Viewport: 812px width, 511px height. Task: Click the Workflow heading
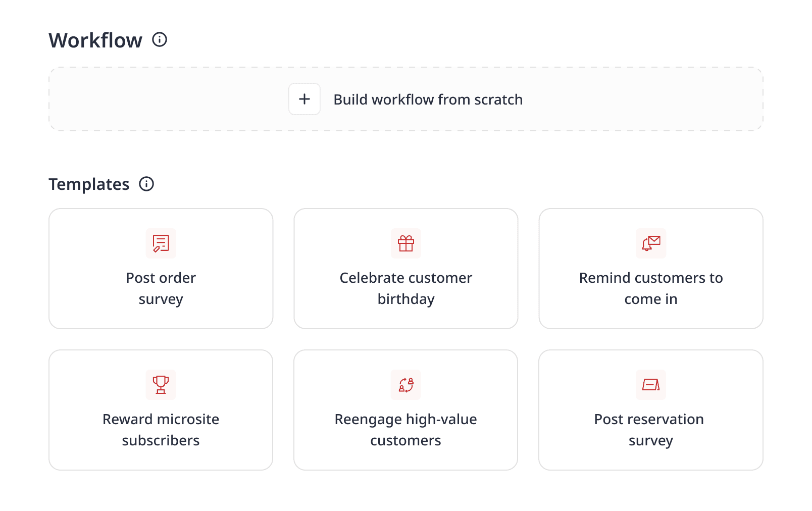(95, 40)
